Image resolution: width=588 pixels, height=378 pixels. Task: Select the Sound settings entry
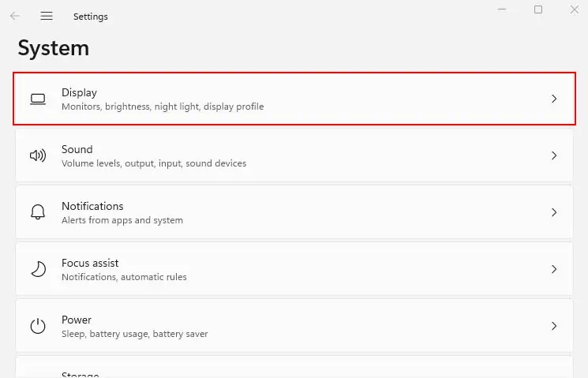77,150
